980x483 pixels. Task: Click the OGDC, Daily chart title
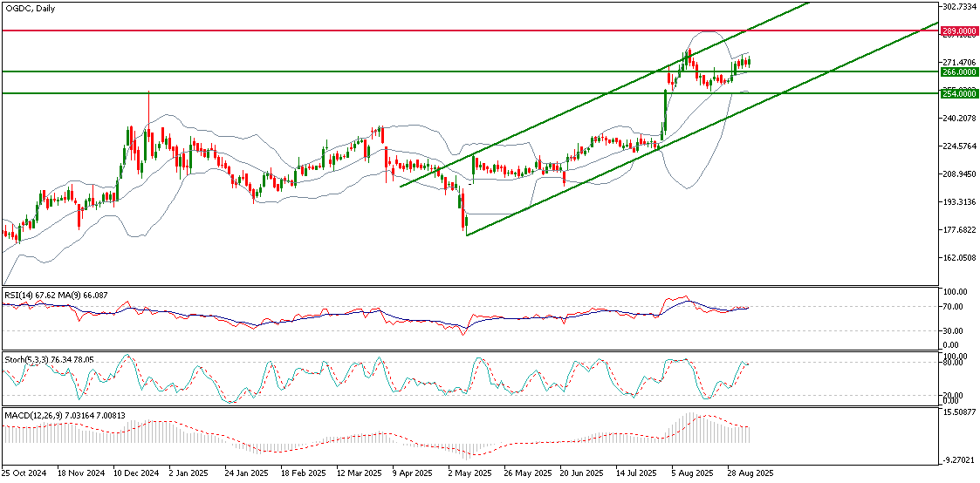pyautogui.click(x=29, y=7)
